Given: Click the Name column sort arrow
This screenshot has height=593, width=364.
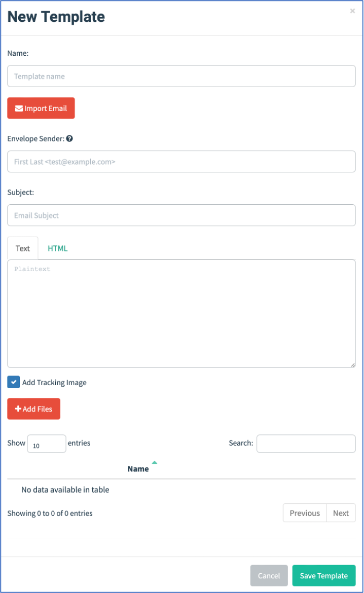Looking at the screenshot, I should click(x=155, y=463).
